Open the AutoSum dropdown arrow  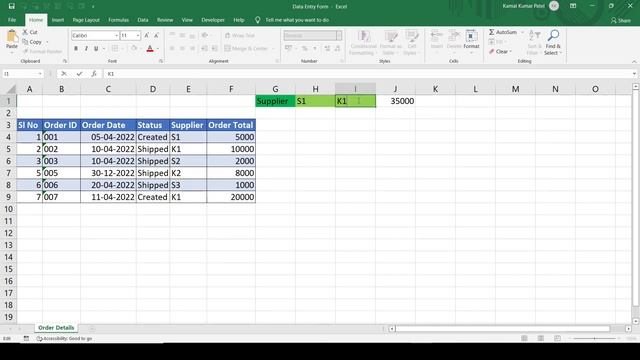pyautogui.click(x=522, y=32)
